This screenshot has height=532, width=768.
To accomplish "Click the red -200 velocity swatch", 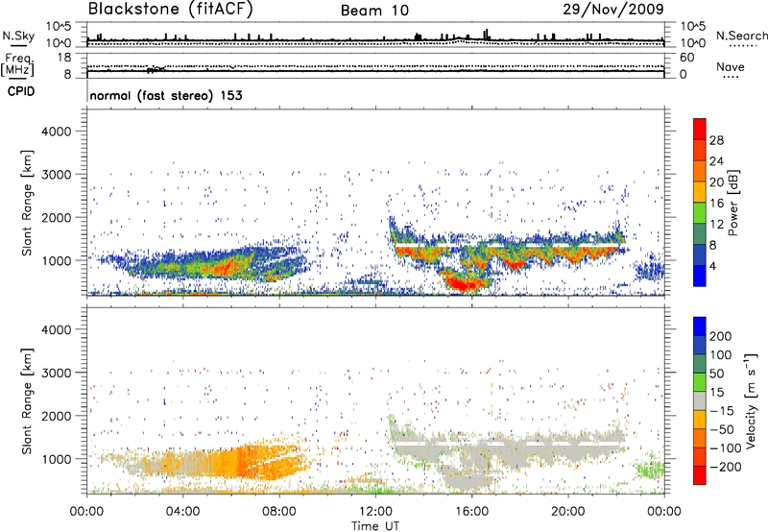I will coord(700,475).
